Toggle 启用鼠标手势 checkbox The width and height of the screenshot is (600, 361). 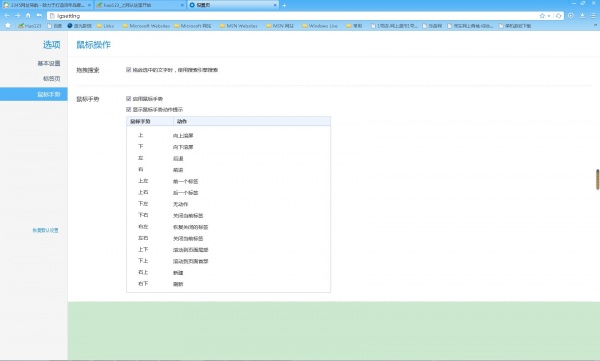[129, 99]
